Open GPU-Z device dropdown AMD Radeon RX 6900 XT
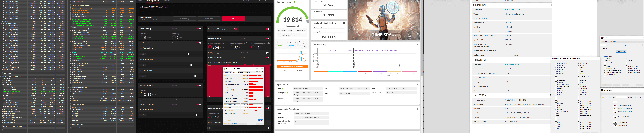The width and height of the screenshot is (644, 133). (235, 124)
